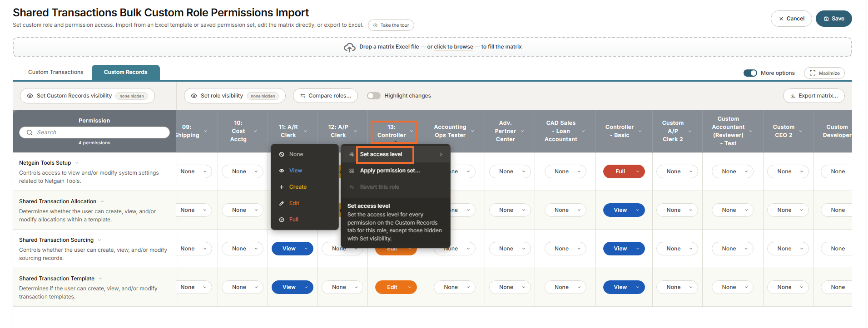
Task: Open the orange Edit dropdown in Template row
Action: pyautogui.click(x=396, y=287)
